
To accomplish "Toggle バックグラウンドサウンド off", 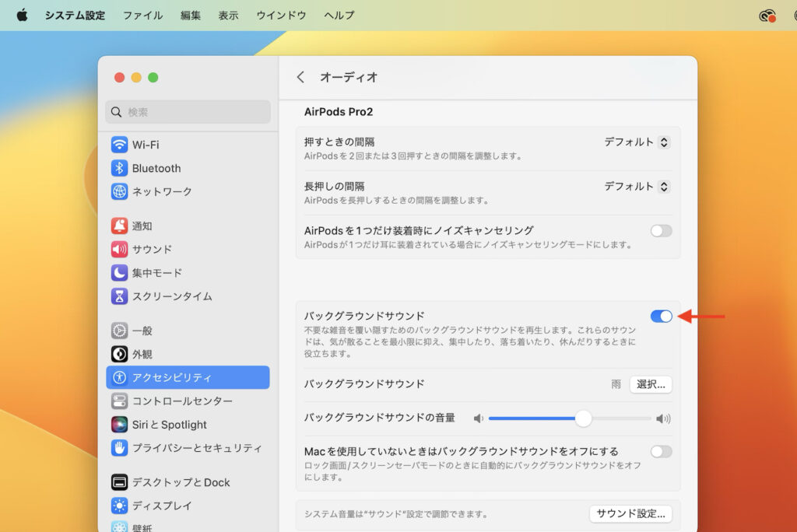I will tap(661, 317).
